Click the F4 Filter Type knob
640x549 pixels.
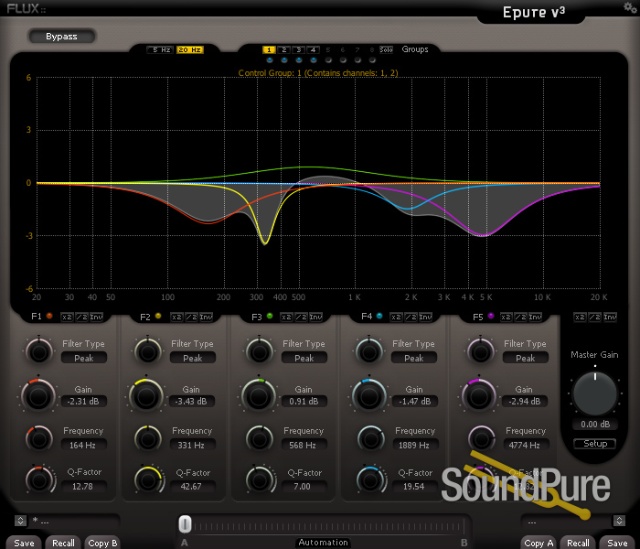(x=369, y=351)
